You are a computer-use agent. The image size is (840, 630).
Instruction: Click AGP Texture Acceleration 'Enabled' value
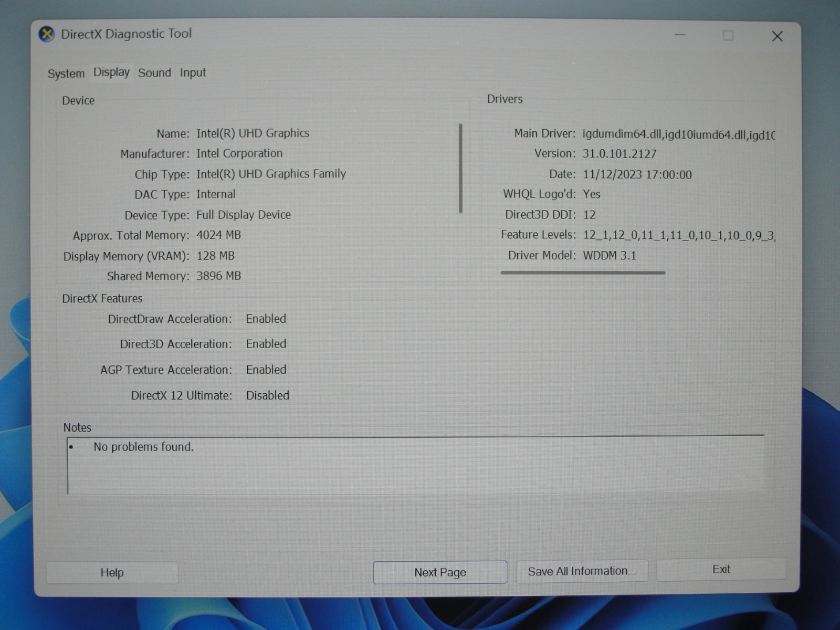266,370
